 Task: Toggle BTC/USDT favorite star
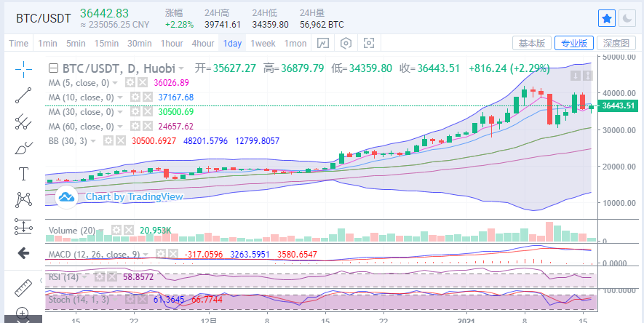[x=607, y=18]
